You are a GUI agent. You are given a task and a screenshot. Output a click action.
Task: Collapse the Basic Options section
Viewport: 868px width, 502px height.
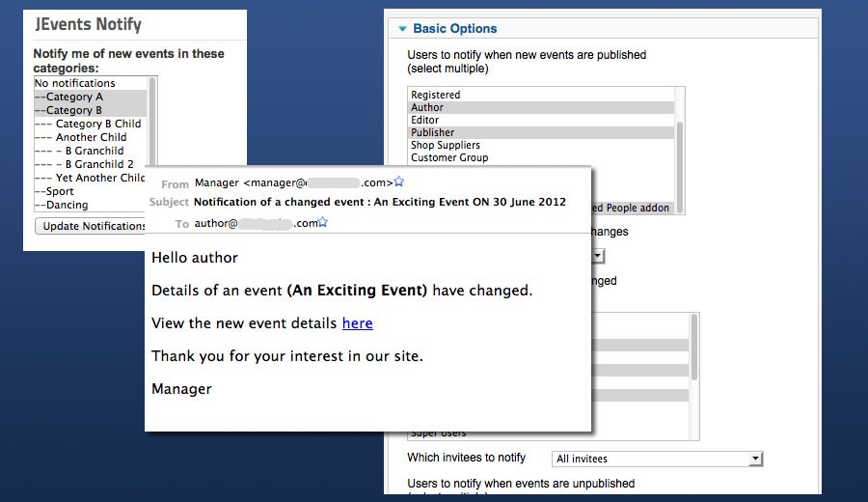(x=403, y=29)
